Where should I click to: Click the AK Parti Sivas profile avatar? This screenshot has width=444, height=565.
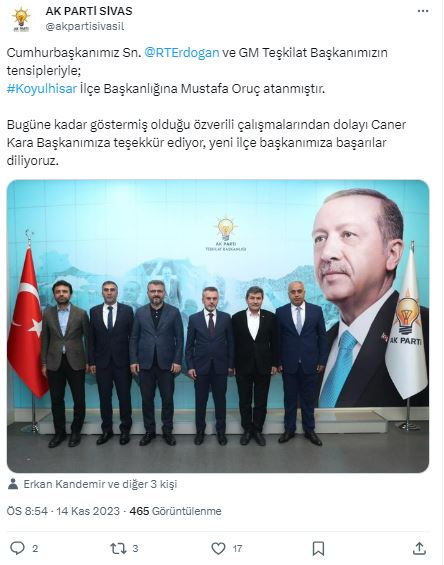point(21,20)
